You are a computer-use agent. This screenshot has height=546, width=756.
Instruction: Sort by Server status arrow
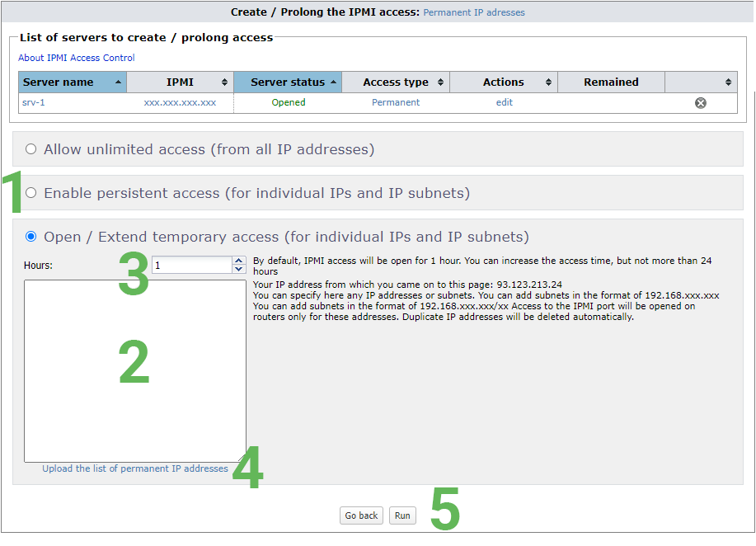[x=333, y=82]
